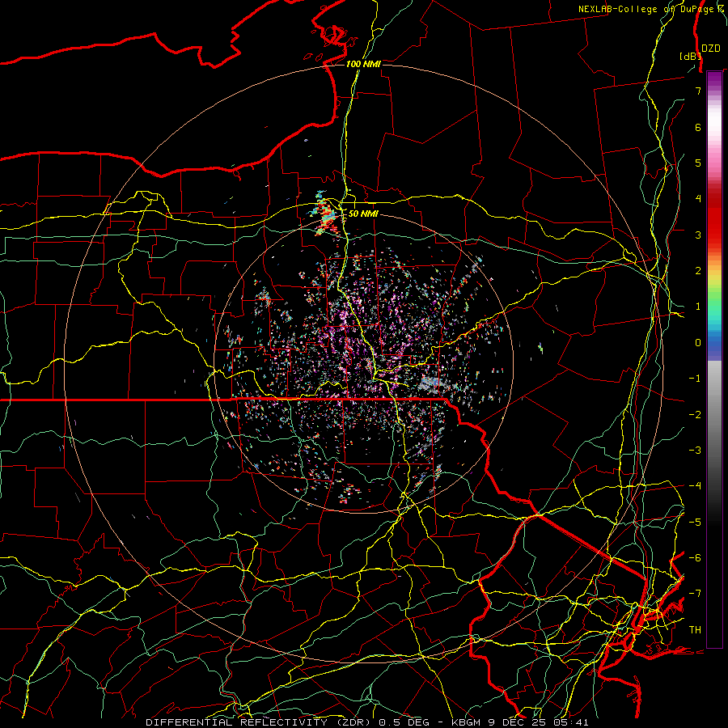
Task: Click the "2" value on the dB scale
Action: point(698,271)
